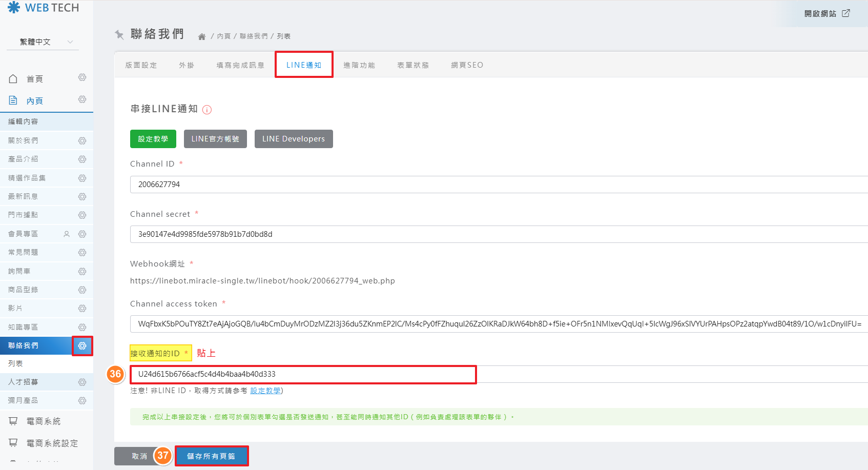The width and height of the screenshot is (868, 470).
Task: Click the gear icon for 人才招募
Action: (x=82, y=382)
